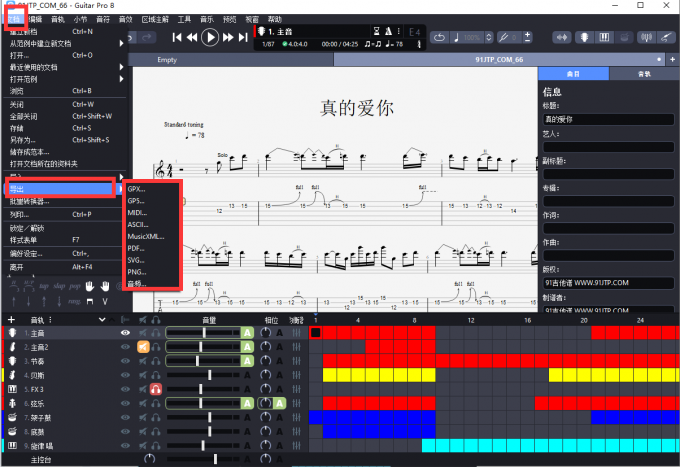The height and width of the screenshot is (467, 680).
Task: Toggle visibility eye of 贝斯 track
Action: [x=126, y=374]
